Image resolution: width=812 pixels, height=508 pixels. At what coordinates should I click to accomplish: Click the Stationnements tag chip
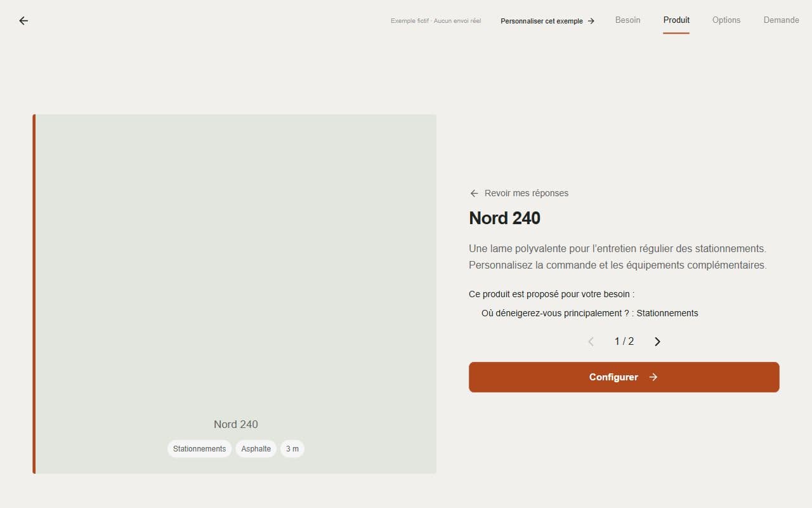point(199,449)
